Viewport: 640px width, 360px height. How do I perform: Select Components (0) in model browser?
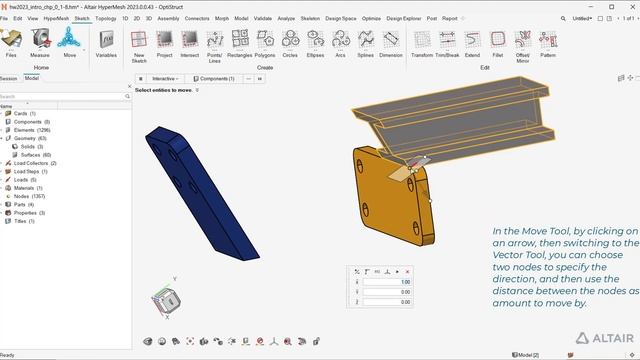click(31, 122)
